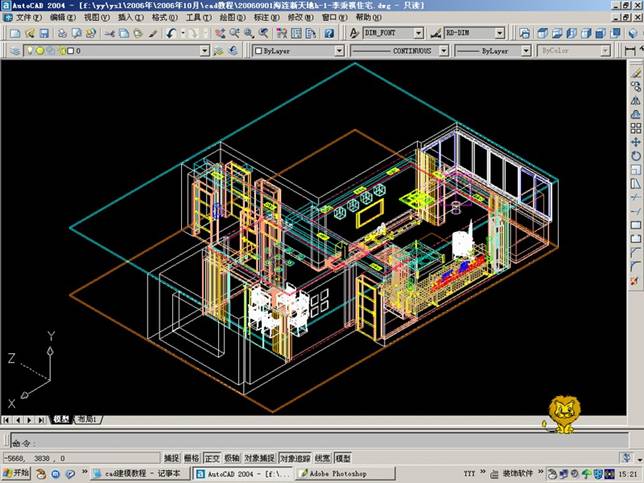Click the Explode tool icon
The height and width of the screenshot is (483, 644).
(x=636, y=281)
